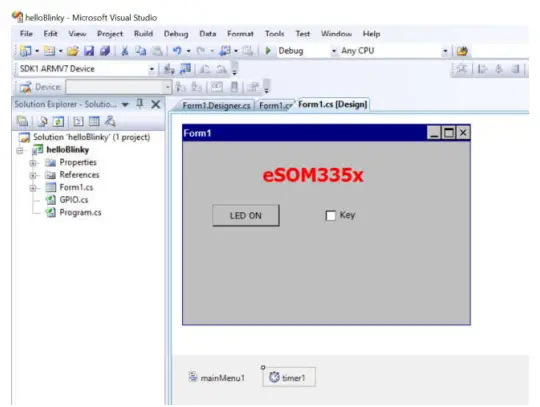Open the Project menu
540x407 pixels.
point(110,34)
